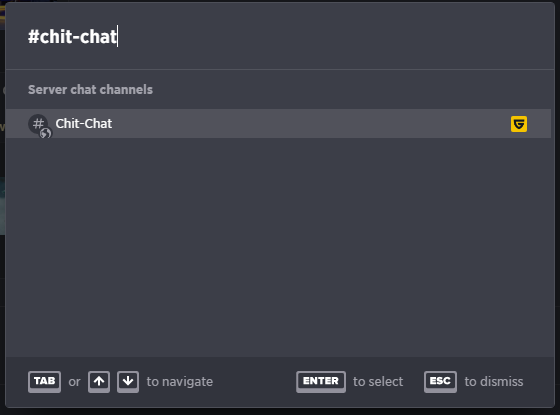The height and width of the screenshot is (415, 560).
Task: Click the #chit-chat search input field
Action: [280, 36]
